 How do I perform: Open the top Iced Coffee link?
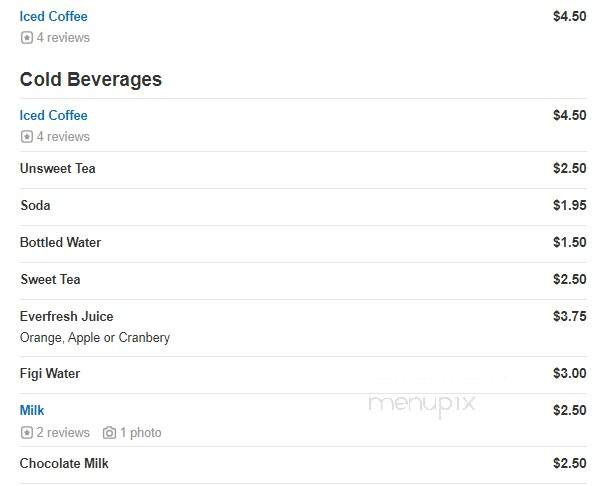coord(53,16)
